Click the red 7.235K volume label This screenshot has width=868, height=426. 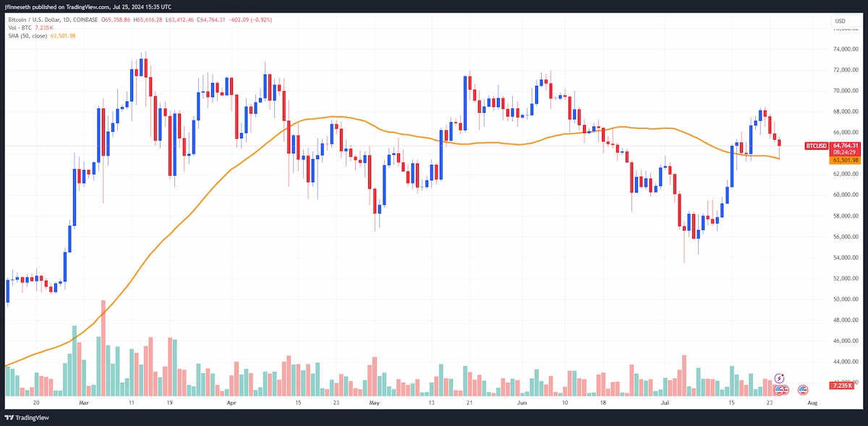[x=843, y=386]
